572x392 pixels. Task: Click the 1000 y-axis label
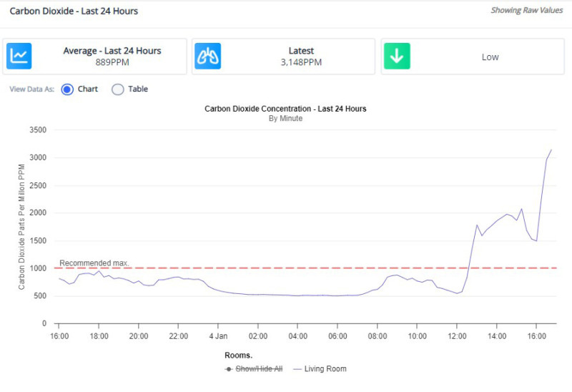tap(38, 268)
